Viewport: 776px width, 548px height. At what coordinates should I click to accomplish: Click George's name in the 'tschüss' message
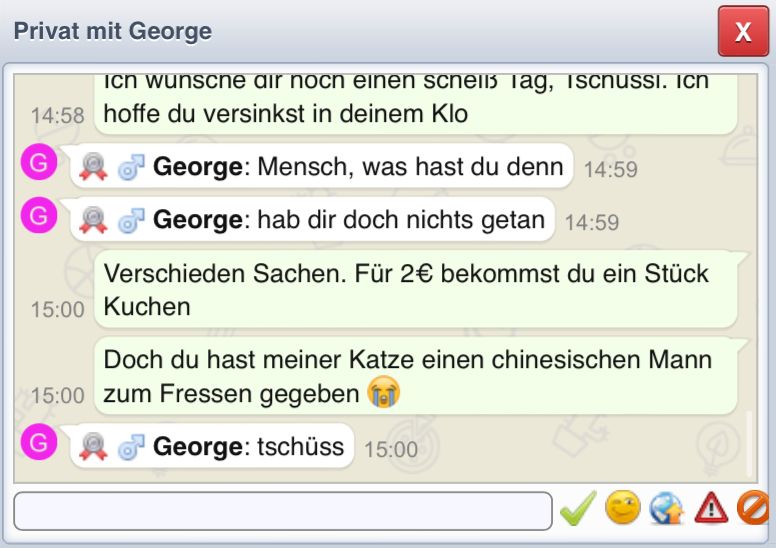point(197,447)
